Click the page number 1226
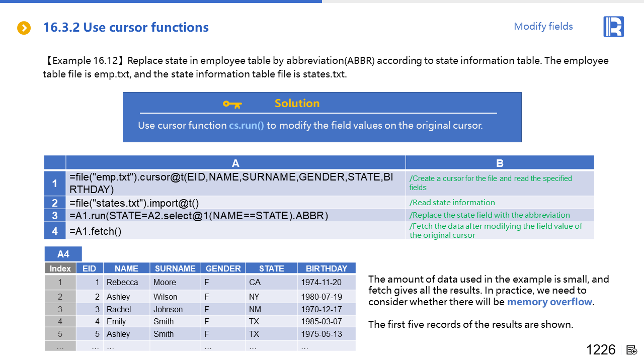 point(601,350)
